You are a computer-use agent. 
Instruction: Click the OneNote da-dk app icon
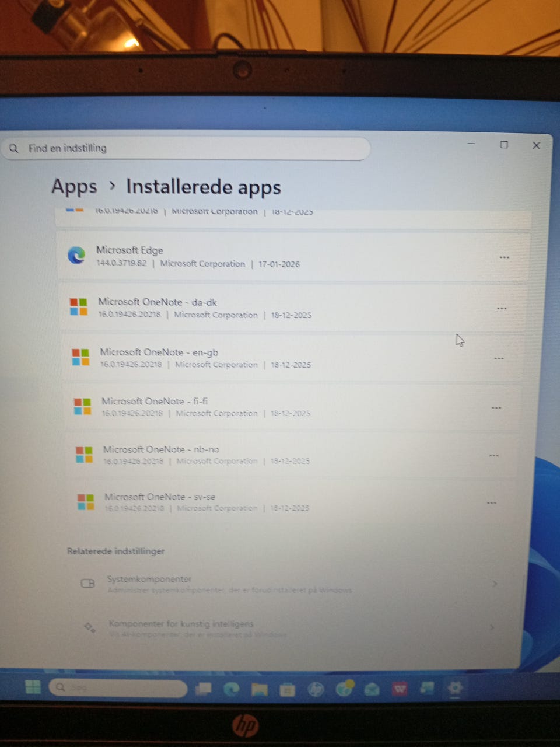pos(79,306)
